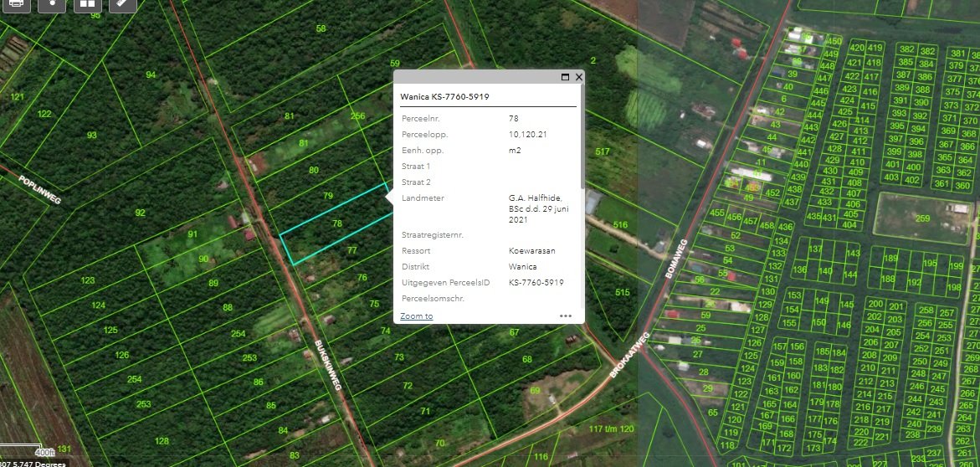Open the Basemap Gallery grid icon

click(87, 3)
